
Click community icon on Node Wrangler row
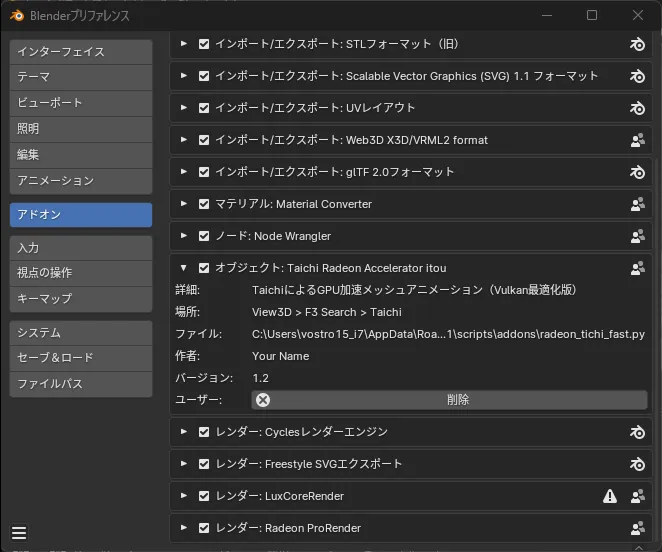638,236
